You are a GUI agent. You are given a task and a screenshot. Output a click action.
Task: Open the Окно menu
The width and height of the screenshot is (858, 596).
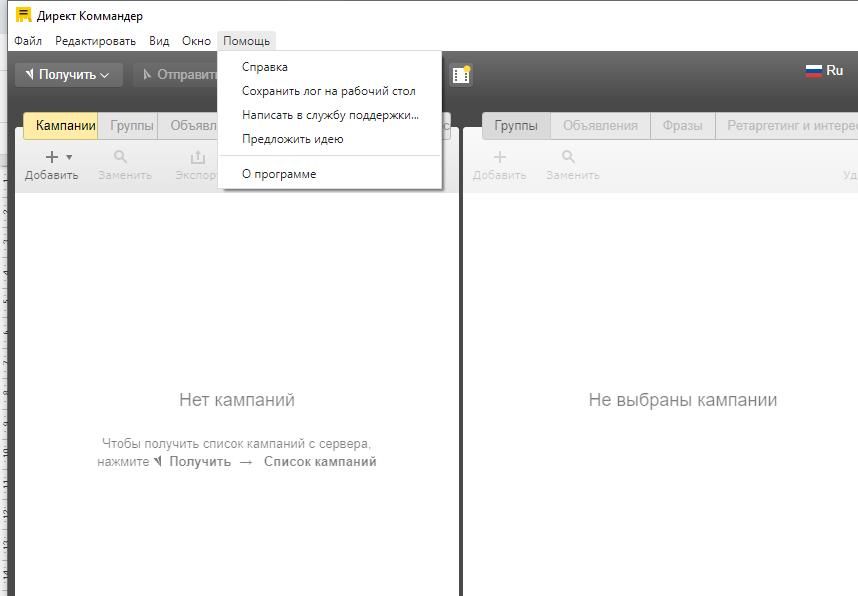[196, 41]
